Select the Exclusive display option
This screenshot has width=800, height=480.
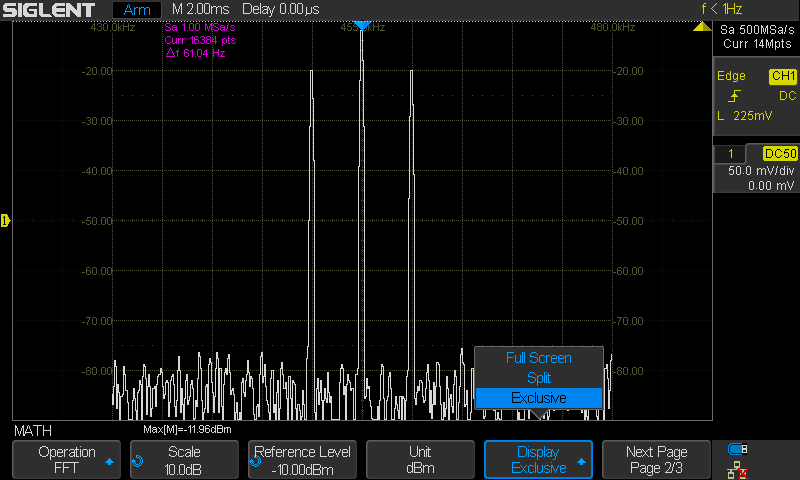click(x=538, y=398)
